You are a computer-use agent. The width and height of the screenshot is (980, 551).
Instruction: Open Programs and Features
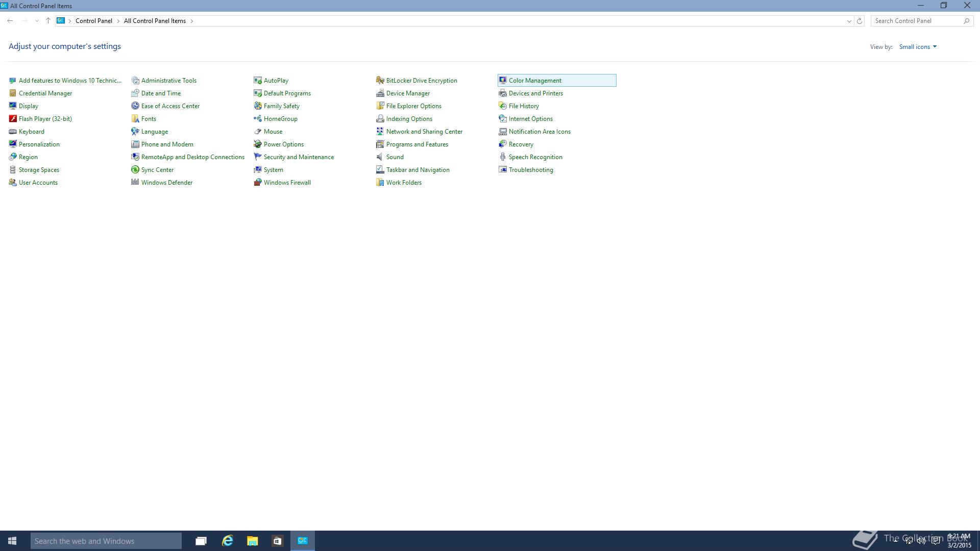click(417, 144)
